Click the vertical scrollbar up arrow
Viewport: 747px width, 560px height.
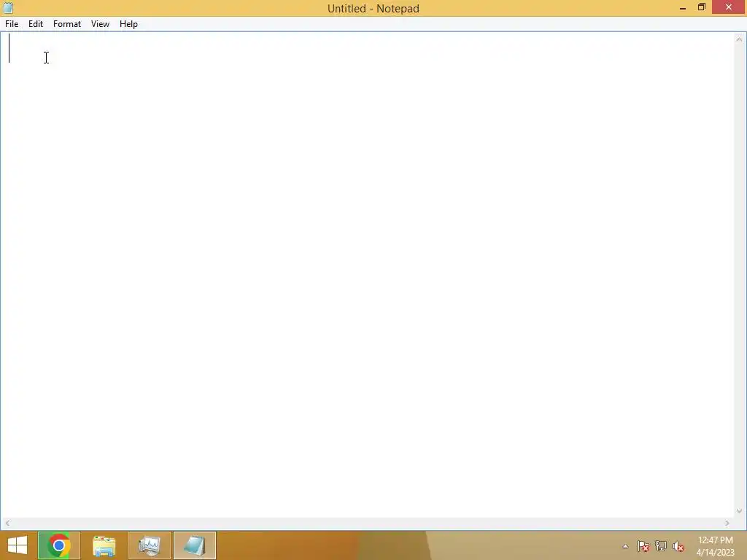tap(739, 39)
